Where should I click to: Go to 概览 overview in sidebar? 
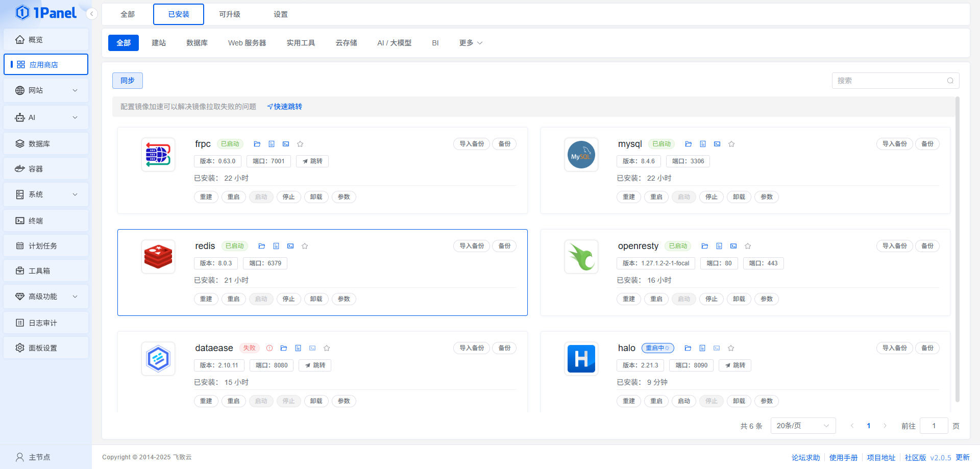[x=46, y=40]
